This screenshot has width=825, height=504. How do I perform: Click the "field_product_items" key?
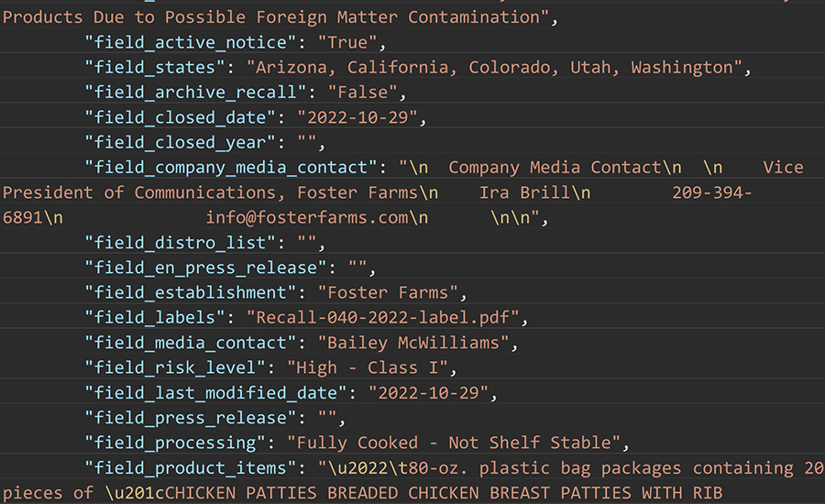[x=191, y=467]
